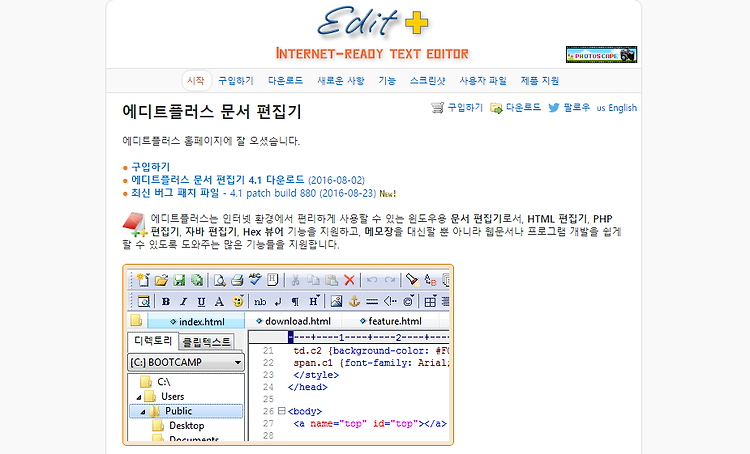The image size is (750, 454).
Task: Open the 클립텍스트 side panel tab
Action: (x=207, y=342)
